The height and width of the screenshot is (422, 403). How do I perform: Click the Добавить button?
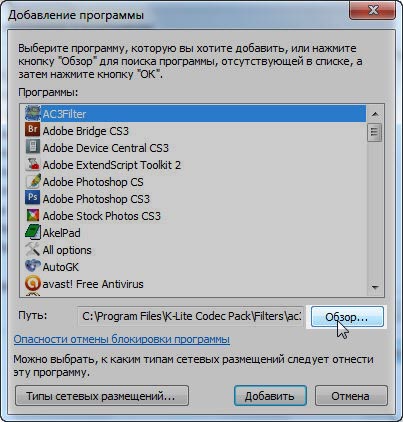(x=270, y=396)
